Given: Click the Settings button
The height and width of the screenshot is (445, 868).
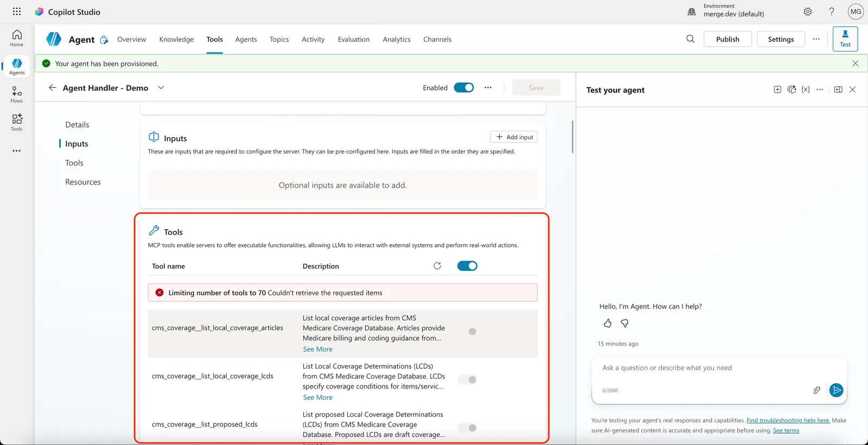Looking at the screenshot, I should (x=781, y=39).
